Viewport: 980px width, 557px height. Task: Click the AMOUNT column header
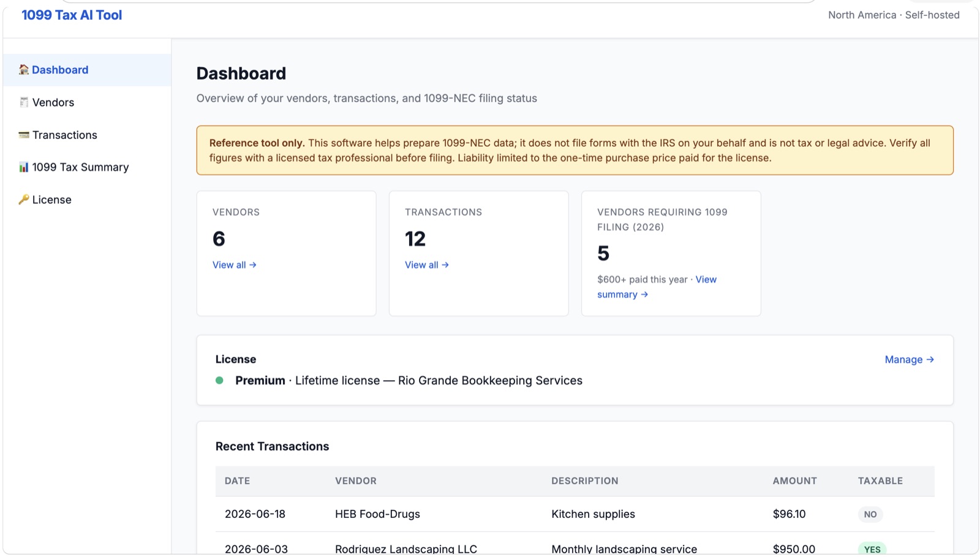coord(795,481)
